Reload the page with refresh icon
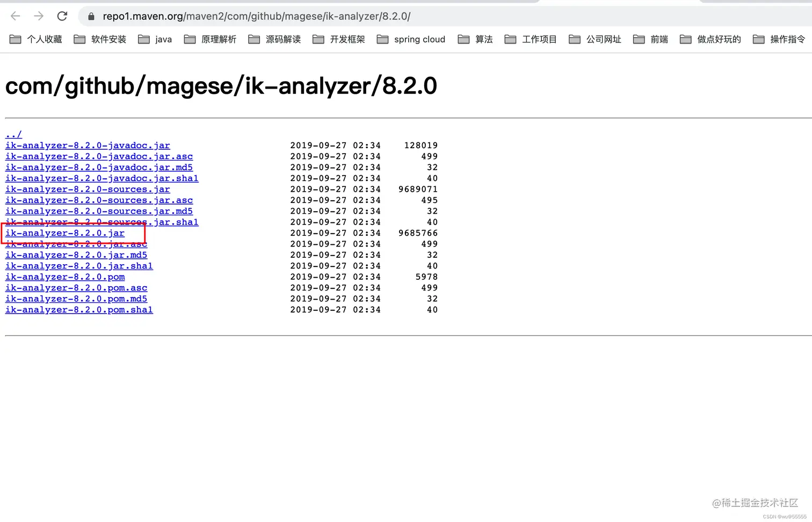 click(62, 16)
